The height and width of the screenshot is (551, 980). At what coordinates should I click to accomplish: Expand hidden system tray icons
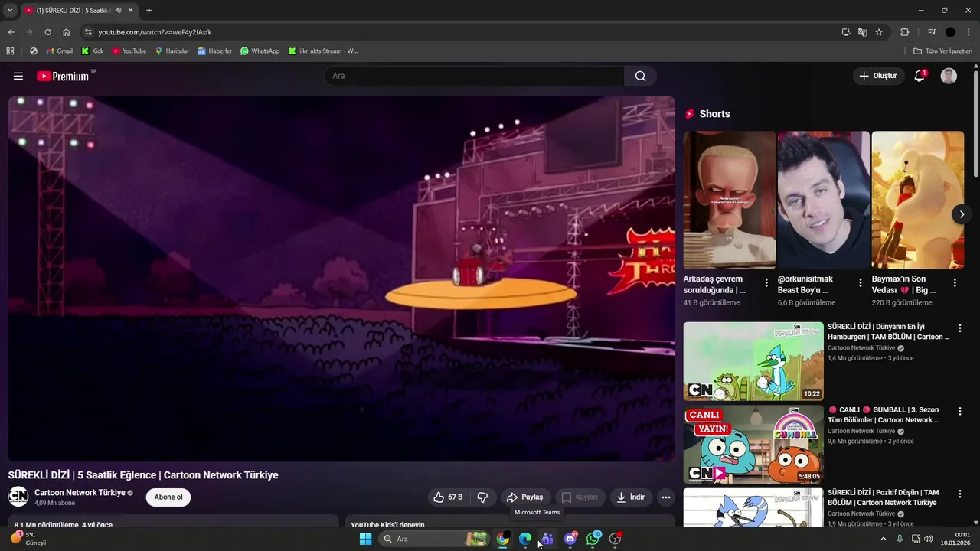883,539
